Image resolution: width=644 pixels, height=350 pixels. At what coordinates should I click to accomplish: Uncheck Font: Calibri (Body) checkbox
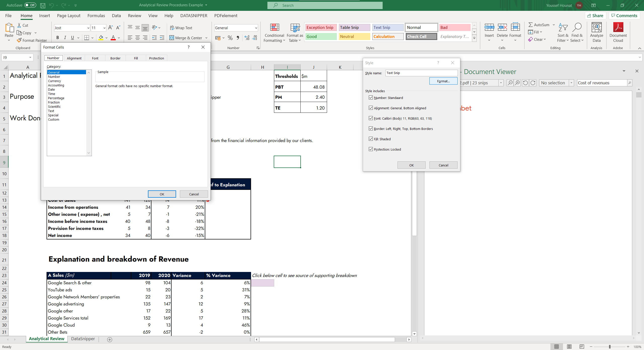tap(371, 118)
